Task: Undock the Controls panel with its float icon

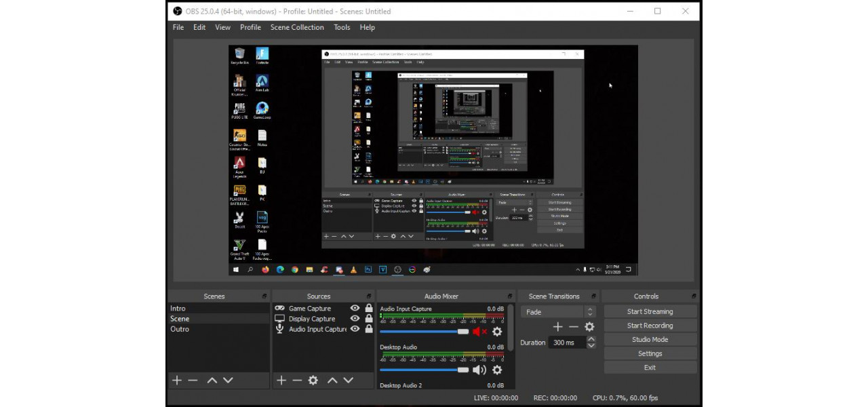Action: tap(693, 296)
